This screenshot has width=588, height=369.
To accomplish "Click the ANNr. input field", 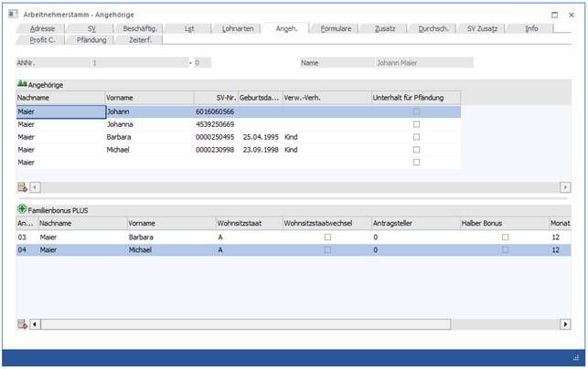I will [137, 63].
